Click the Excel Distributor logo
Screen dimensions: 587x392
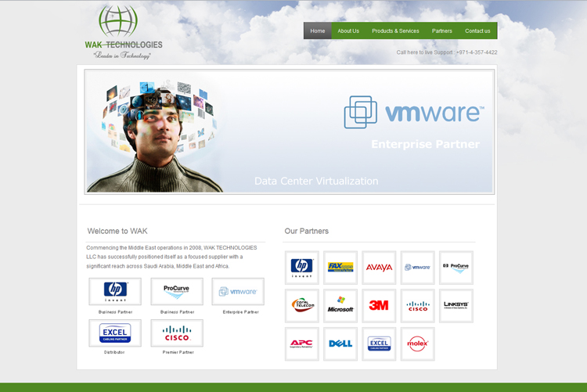tap(115, 333)
